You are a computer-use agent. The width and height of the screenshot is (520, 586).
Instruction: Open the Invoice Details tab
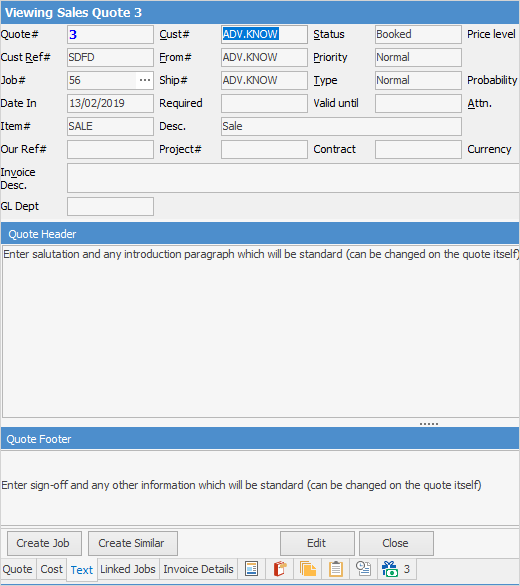click(199, 569)
